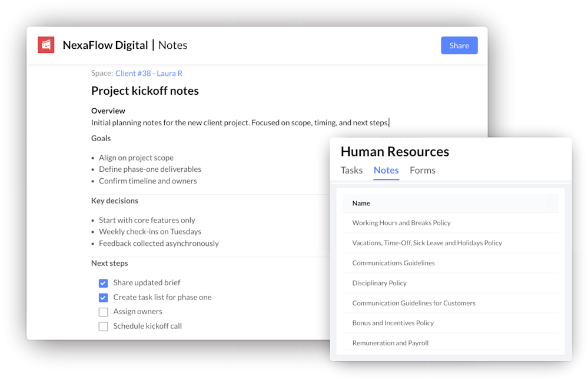Click the Name column header
Screen dimensions: 588x380
[360, 203]
